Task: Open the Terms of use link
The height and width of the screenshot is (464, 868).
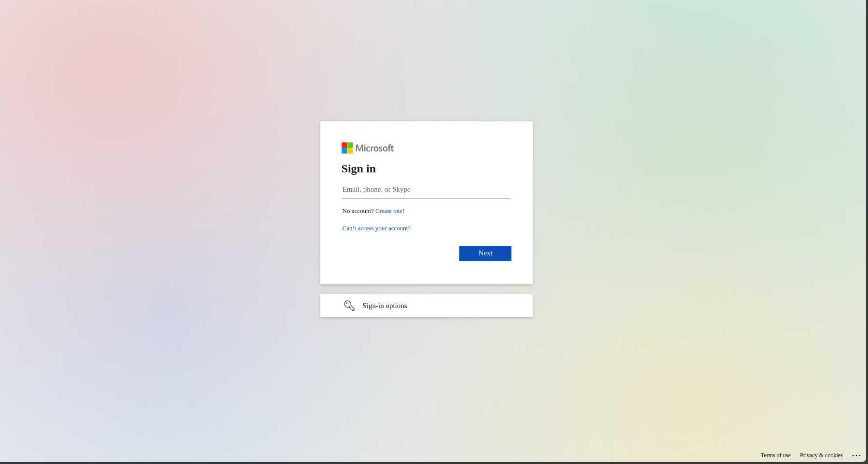Action: coord(775,455)
